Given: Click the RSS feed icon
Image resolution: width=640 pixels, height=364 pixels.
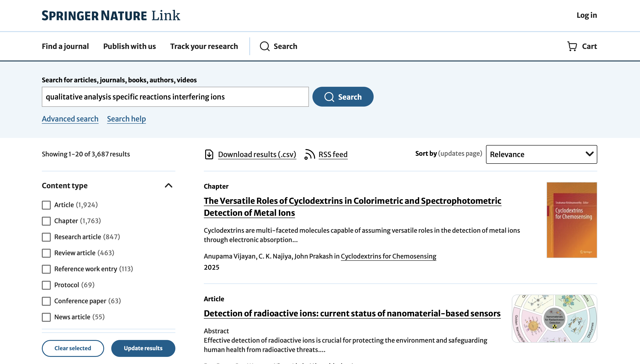Looking at the screenshot, I should coord(310,154).
